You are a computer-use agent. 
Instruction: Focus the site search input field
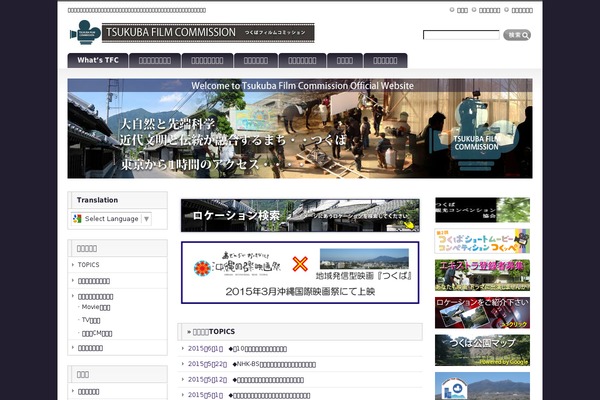tap(461, 35)
